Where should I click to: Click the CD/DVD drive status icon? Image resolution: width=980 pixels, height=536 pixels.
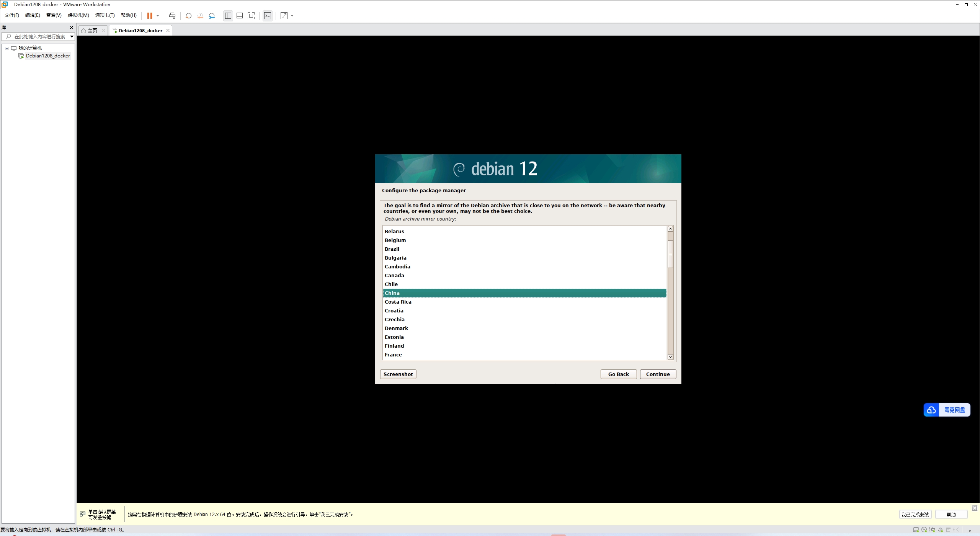924,530
